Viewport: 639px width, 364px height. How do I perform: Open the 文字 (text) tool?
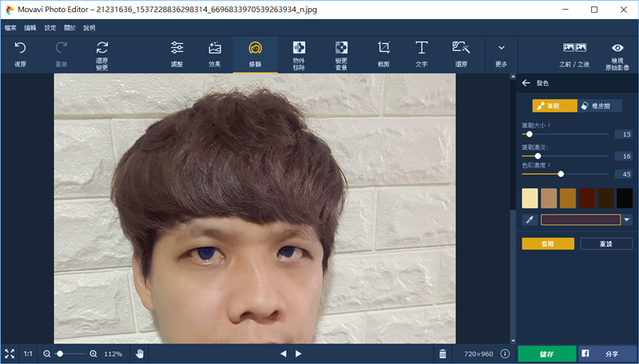pos(421,49)
